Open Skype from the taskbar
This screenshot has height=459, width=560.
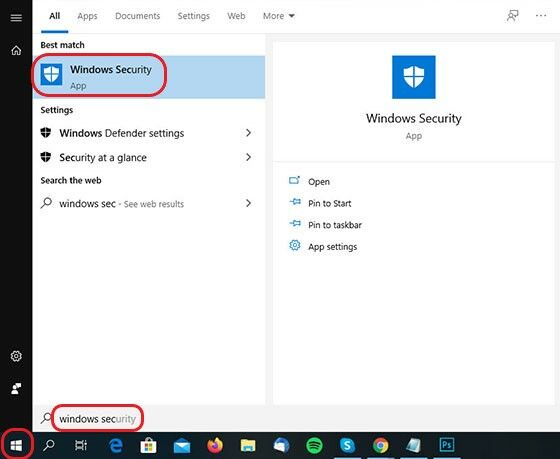coord(348,446)
